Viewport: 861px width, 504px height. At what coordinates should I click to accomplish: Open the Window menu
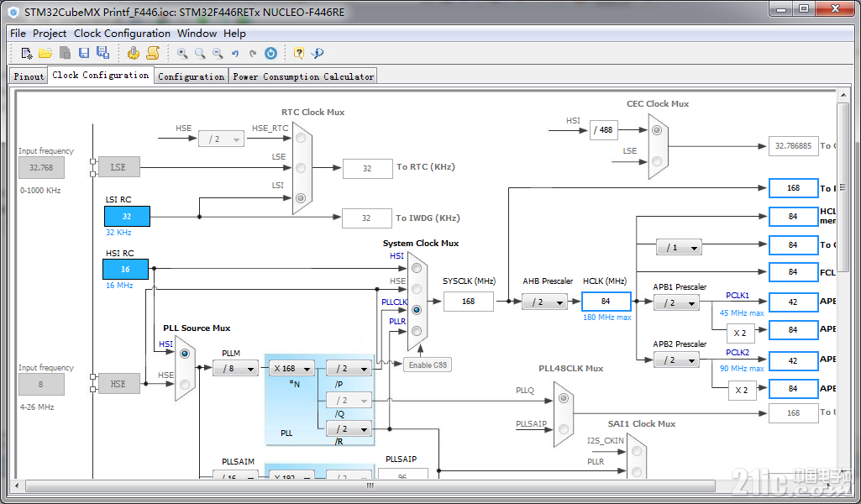click(197, 33)
